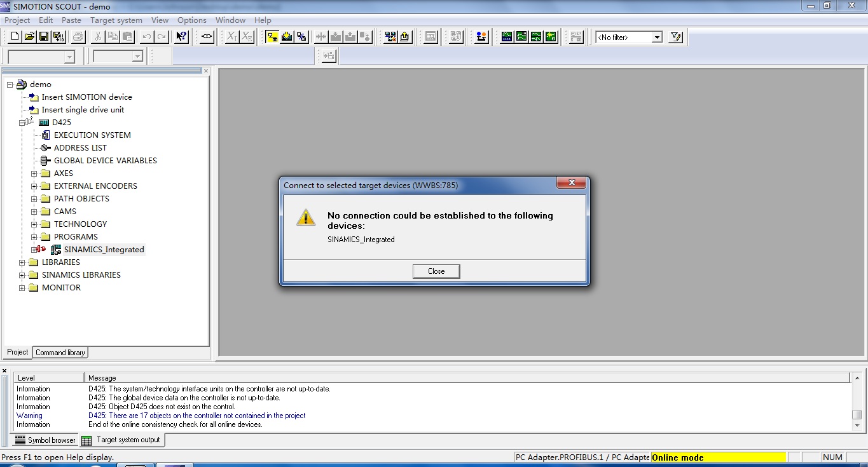Expand the SINAMICS_Integrated node
This screenshot has width=868, height=467.
pyautogui.click(x=34, y=250)
